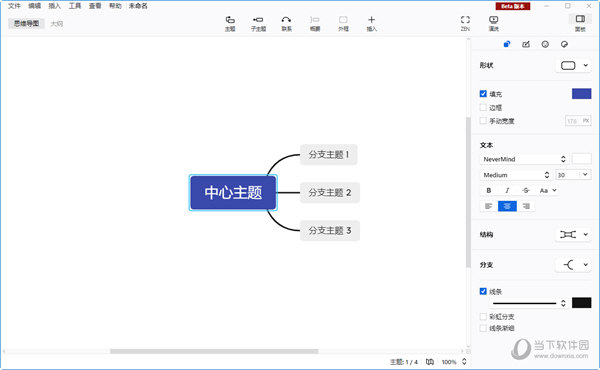
Task: Switch to the 思维导图 mind map tab
Action: (x=26, y=23)
